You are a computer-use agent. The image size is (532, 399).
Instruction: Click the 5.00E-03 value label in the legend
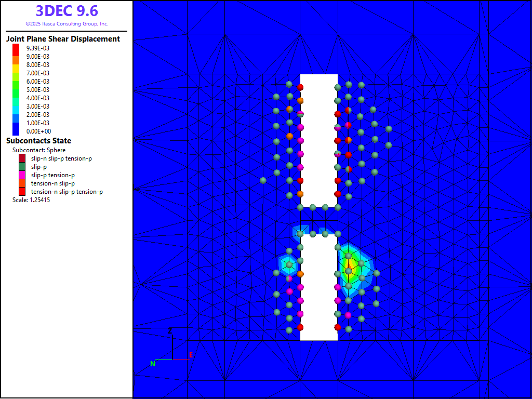pyautogui.click(x=38, y=90)
